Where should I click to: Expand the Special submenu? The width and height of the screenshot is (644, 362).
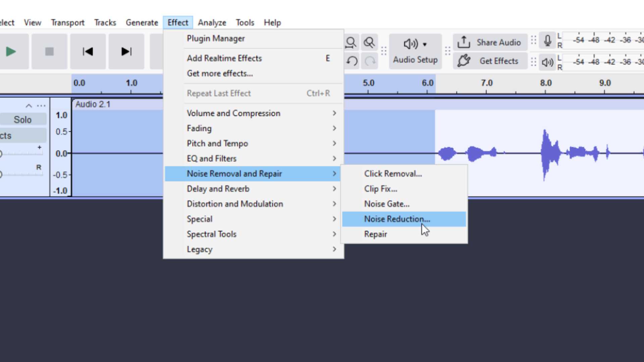[253, 219]
